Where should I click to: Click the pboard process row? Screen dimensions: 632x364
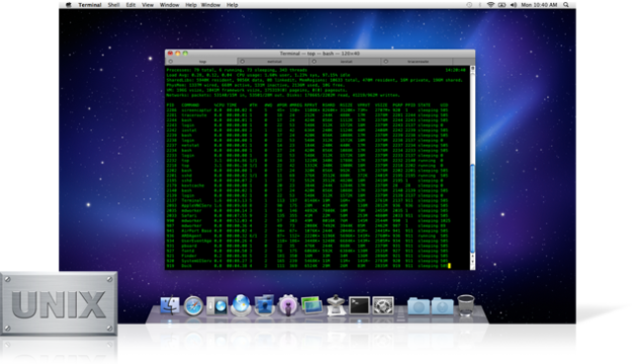(307, 246)
